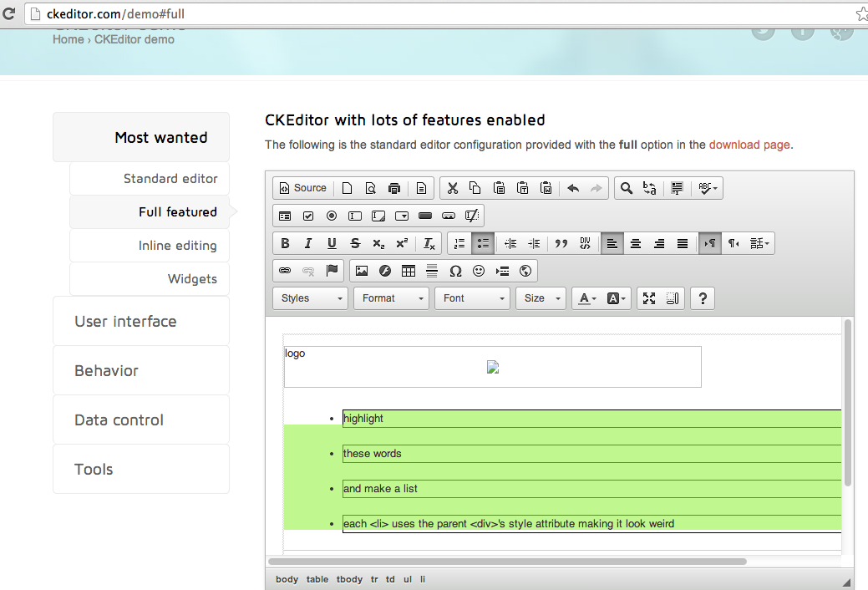Click the Source button
The width and height of the screenshot is (868, 590).
point(302,188)
